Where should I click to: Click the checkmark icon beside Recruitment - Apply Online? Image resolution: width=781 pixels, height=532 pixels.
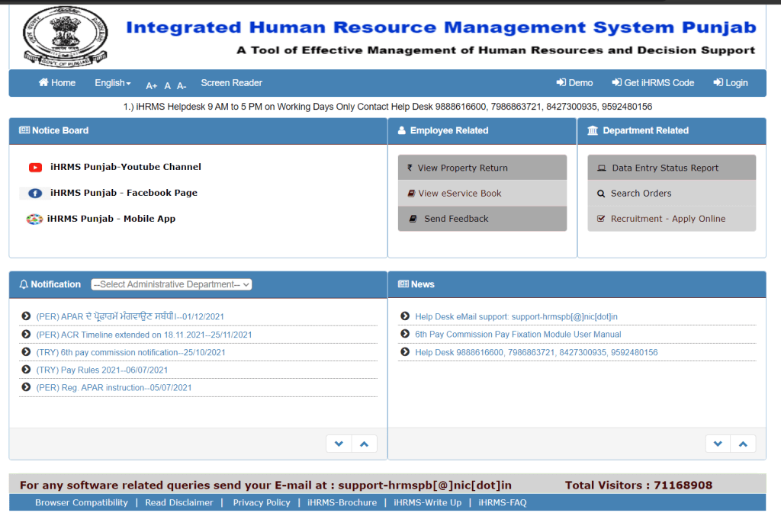click(x=601, y=219)
